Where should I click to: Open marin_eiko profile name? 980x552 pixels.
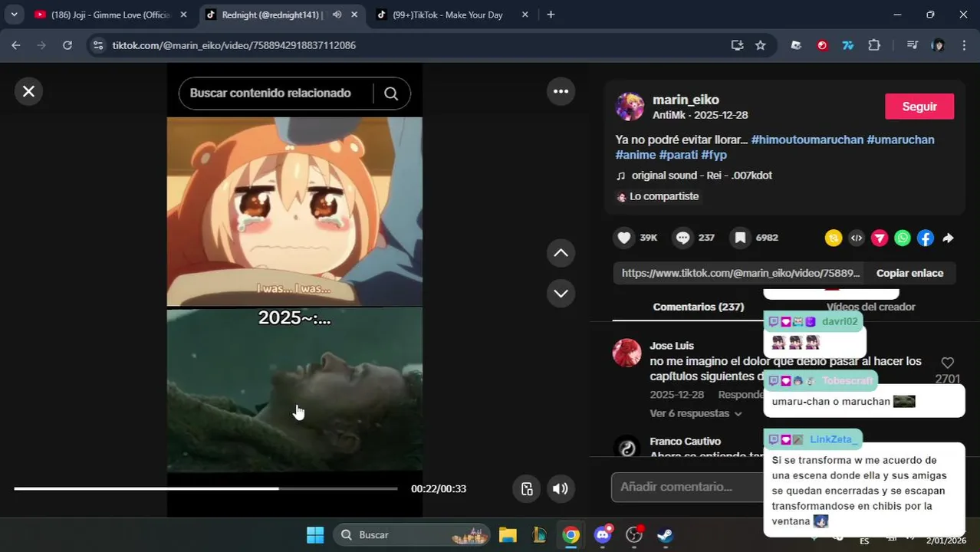click(x=686, y=100)
